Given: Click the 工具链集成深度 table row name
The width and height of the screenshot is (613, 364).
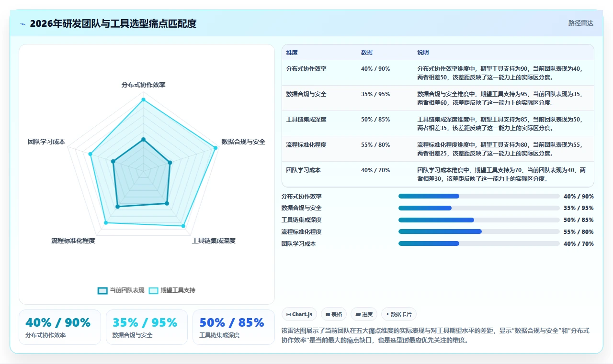Looking at the screenshot, I should 306,120.
